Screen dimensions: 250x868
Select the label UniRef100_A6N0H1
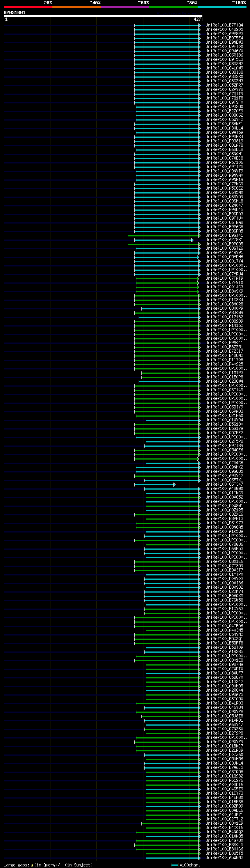point(224,154)
